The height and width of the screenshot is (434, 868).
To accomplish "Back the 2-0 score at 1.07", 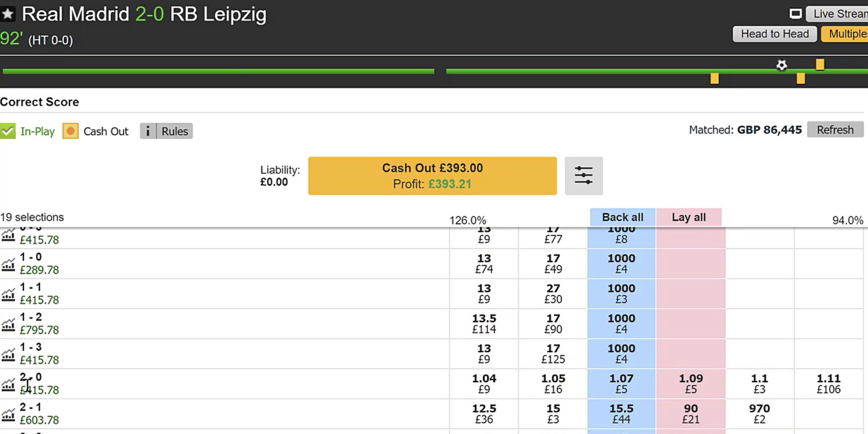I will [x=621, y=383].
